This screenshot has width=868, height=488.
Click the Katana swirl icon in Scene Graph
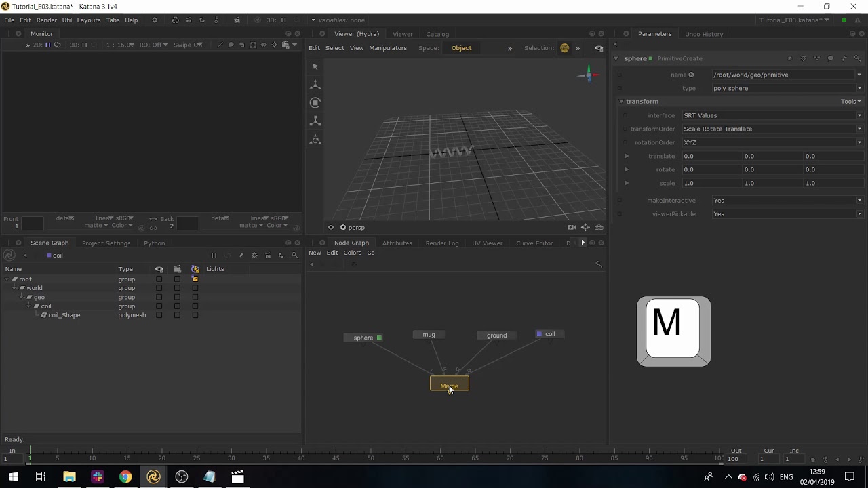pos(9,256)
